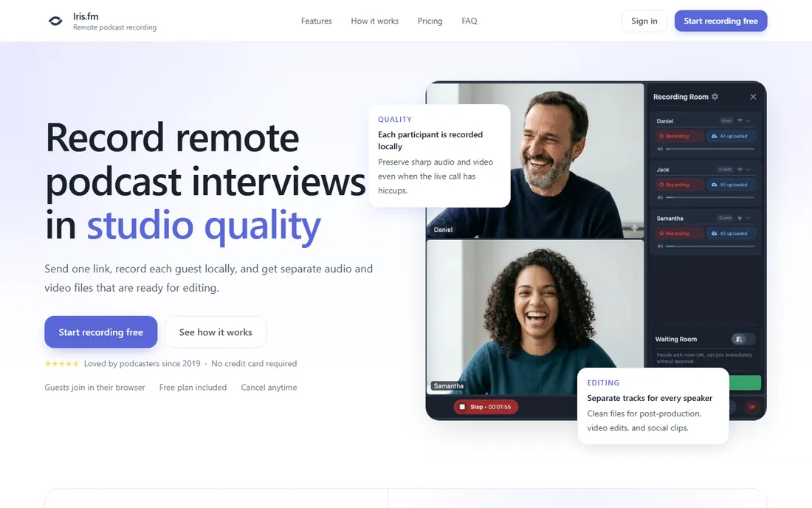Click 'Separate tracks for every speaker' text
Screen dimensions: 812x508
pos(650,398)
